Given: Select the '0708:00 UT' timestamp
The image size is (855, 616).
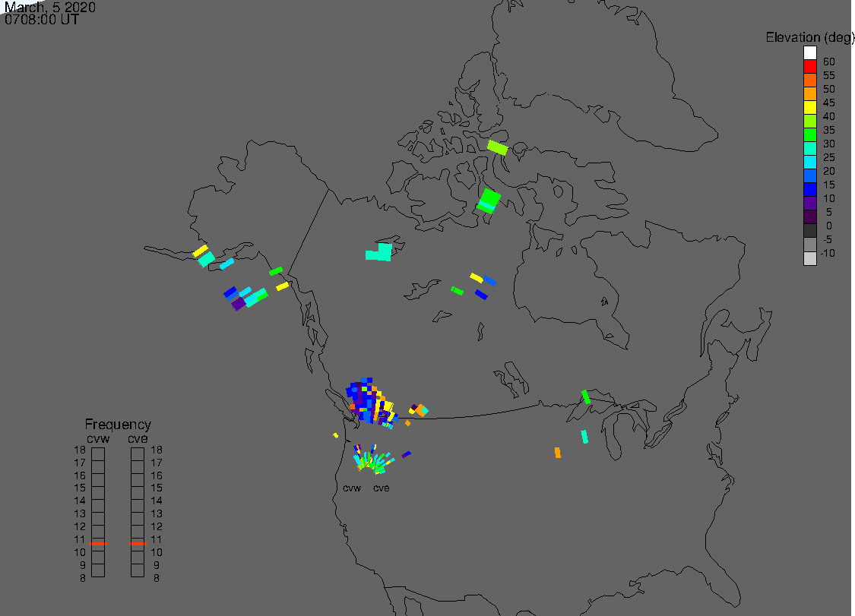Looking at the screenshot, I should pos(42,20).
